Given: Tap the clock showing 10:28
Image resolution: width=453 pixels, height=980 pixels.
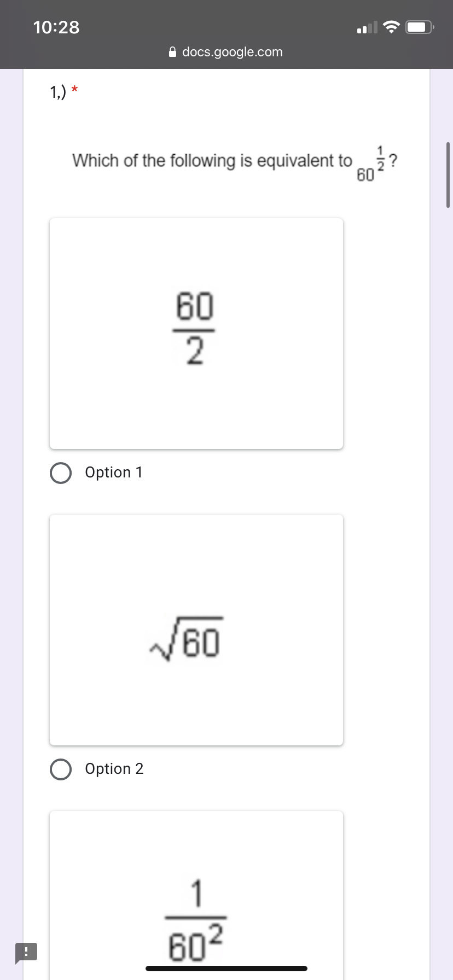Looking at the screenshot, I should [56, 27].
